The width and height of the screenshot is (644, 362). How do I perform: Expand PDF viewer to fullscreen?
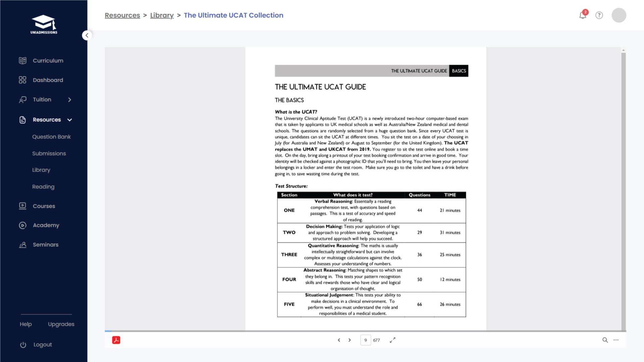[x=392, y=340]
